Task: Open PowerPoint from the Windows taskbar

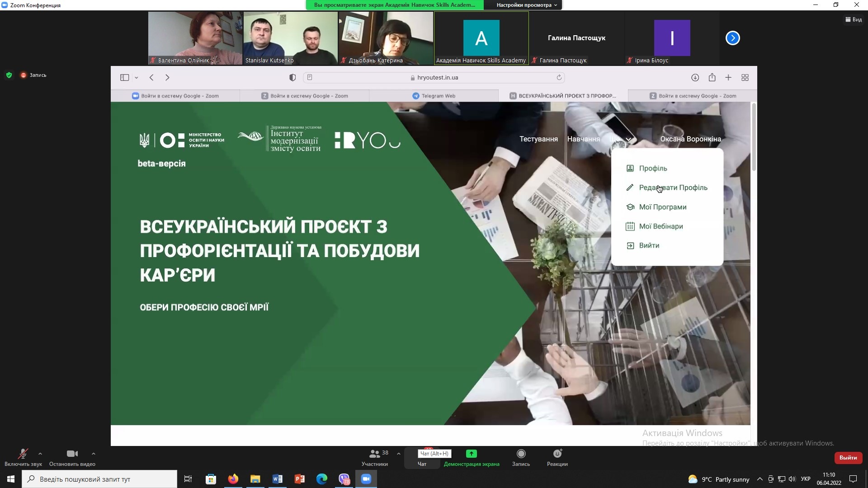Action: tap(299, 479)
